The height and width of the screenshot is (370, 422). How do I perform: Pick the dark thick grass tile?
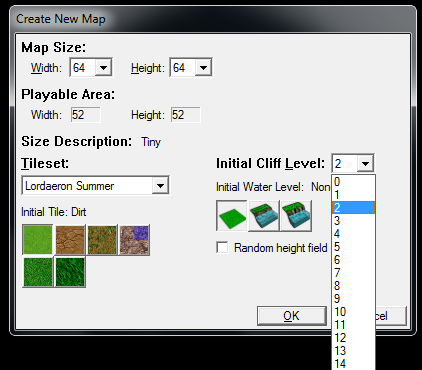(x=70, y=272)
